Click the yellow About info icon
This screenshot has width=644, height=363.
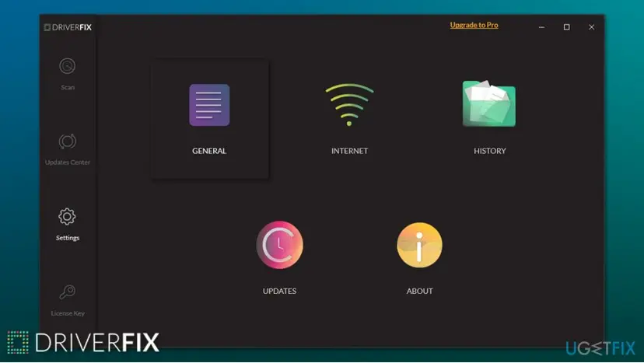(419, 245)
